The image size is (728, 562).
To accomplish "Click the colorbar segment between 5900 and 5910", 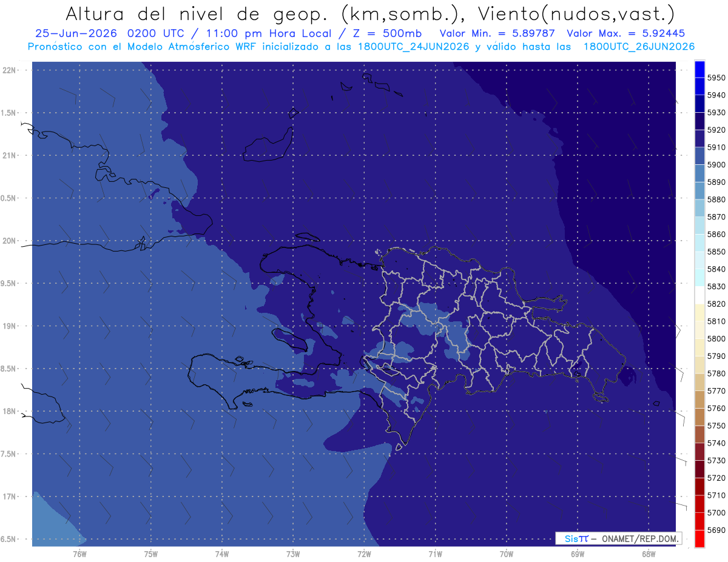I will point(699,156).
